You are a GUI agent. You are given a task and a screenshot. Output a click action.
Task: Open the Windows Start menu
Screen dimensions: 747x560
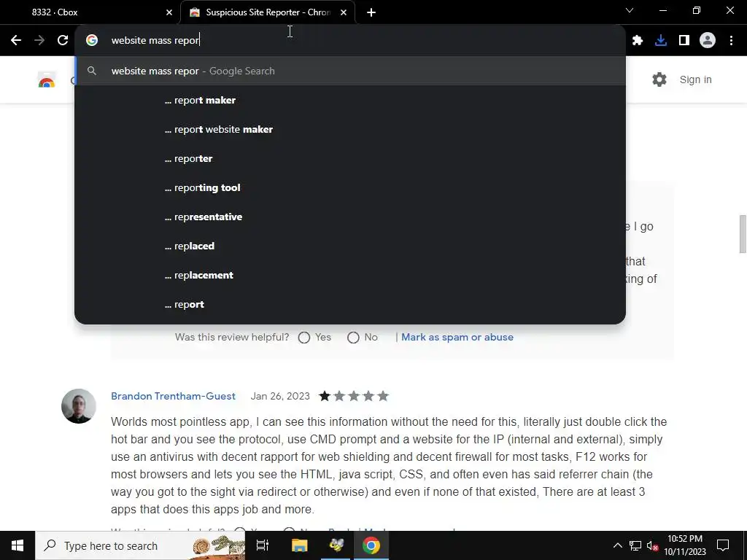click(x=18, y=545)
